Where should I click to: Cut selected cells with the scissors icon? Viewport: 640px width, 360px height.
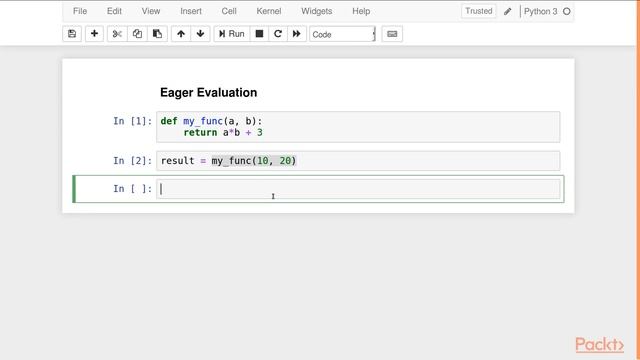(117, 34)
